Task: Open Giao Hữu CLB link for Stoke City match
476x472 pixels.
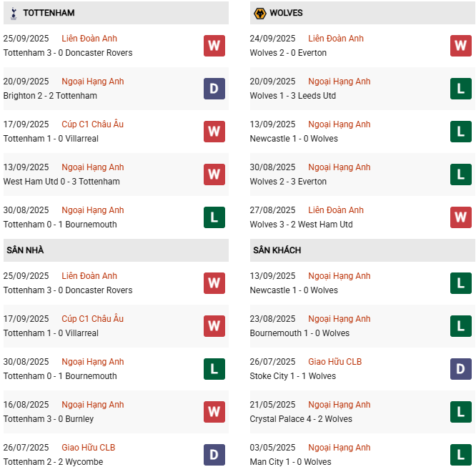Action: click(334, 362)
